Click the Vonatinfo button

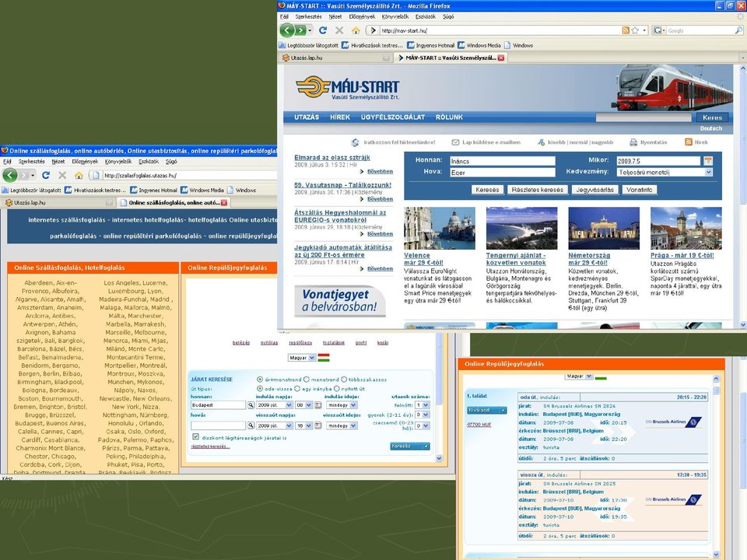click(640, 190)
